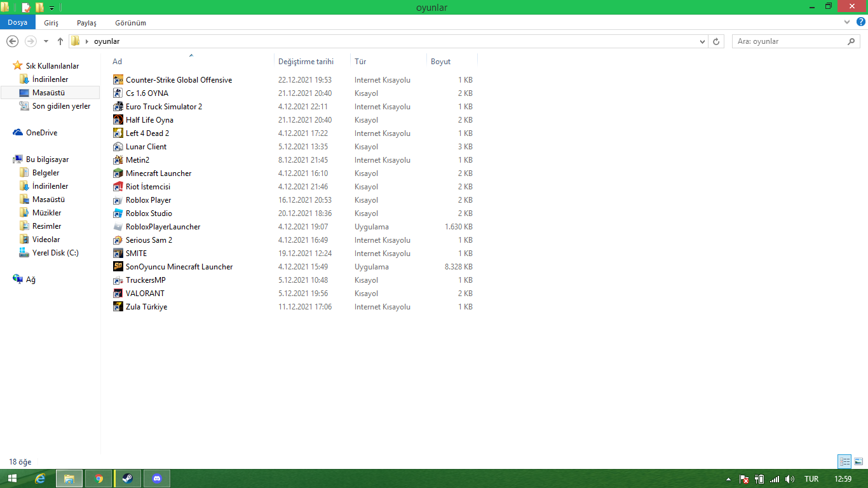Click the oyunlar address bar path
The height and width of the screenshot is (488, 868).
107,41
